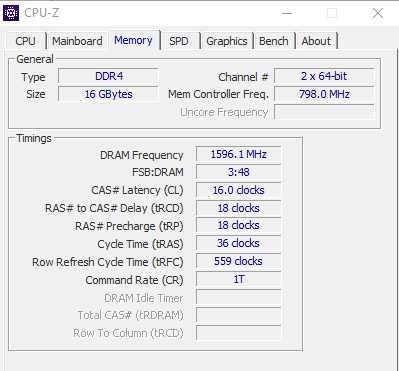
Task: Click the 559 clocks tRFC value
Action: pos(238,261)
